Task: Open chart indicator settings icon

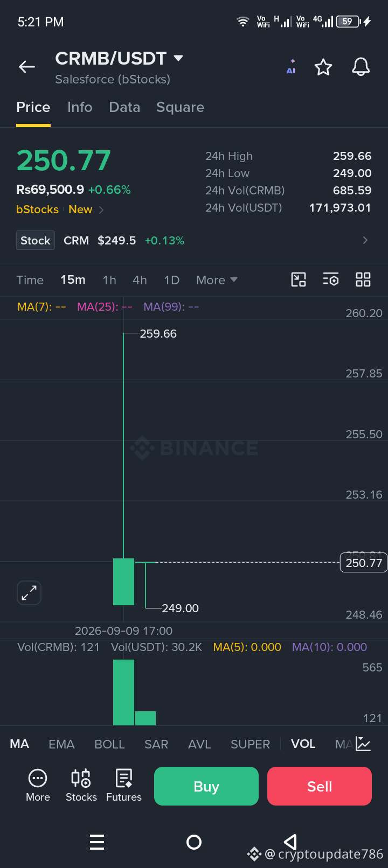Action: click(330, 279)
